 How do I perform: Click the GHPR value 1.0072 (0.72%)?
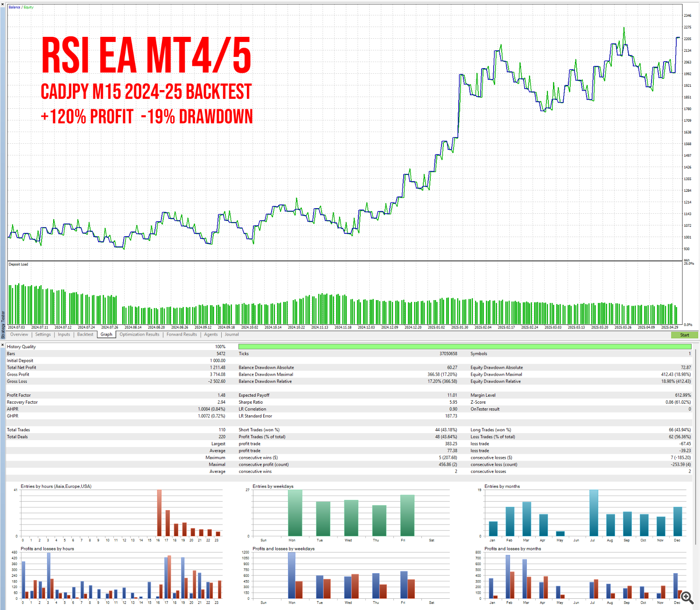211,416
